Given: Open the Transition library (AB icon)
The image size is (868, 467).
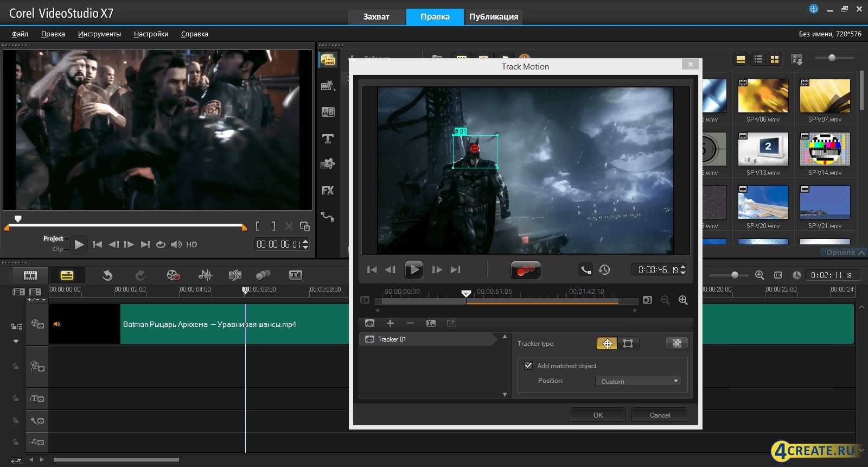Looking at the screenshot, I should click(328, 112).
